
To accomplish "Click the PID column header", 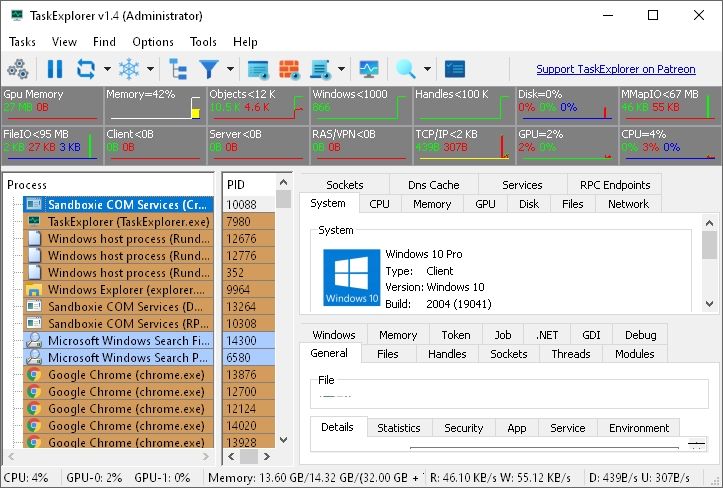I will (249, 185).
